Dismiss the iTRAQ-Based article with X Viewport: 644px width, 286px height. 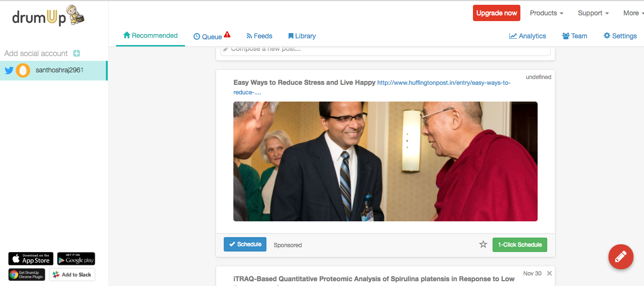tap(549, 274)
